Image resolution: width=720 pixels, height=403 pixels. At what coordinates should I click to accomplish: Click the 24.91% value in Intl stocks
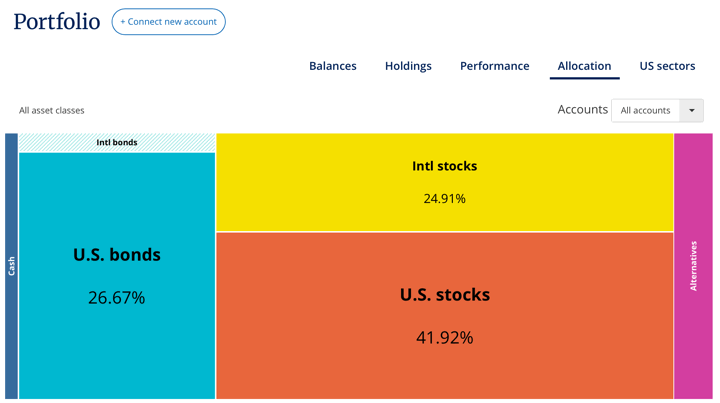(444, 199)
